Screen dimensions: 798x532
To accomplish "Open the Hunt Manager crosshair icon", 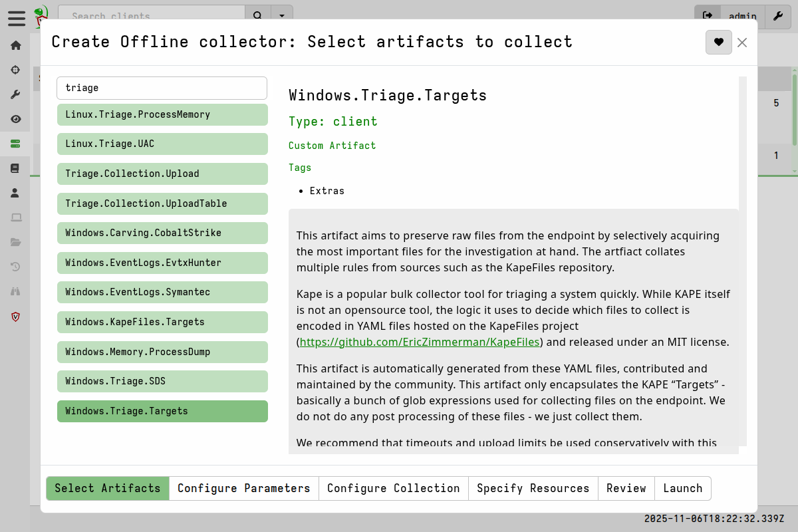I will pos(15,69).
